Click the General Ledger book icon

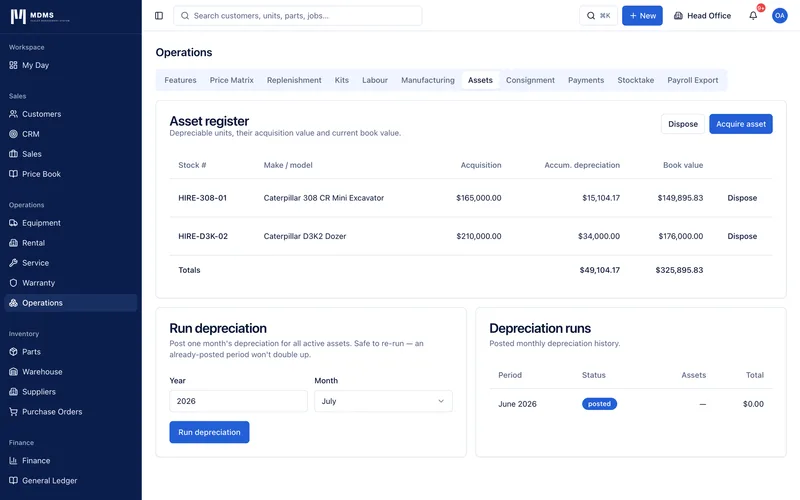tap(13, 480)
